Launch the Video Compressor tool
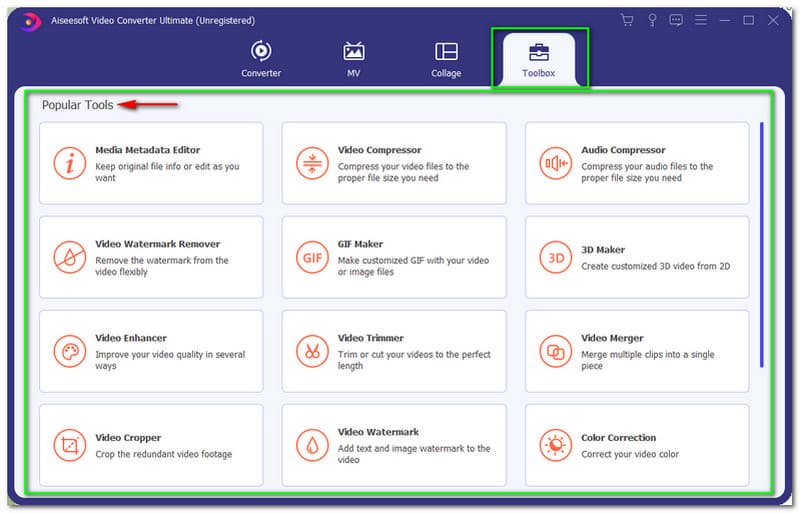Viewport: 800px width, 513px height. (x=394, y=163)
